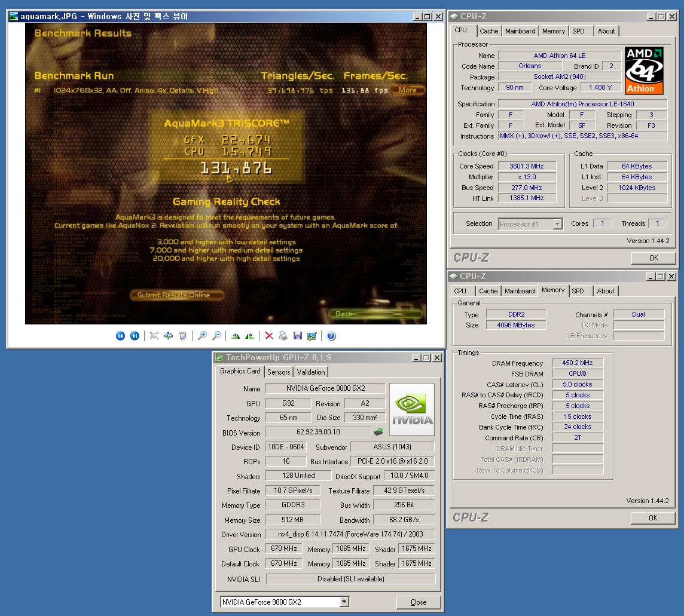The height and width of the screenshot is (616, 684).
Task: Click the floppy disk Copy To icon
Action: (298, 336)
